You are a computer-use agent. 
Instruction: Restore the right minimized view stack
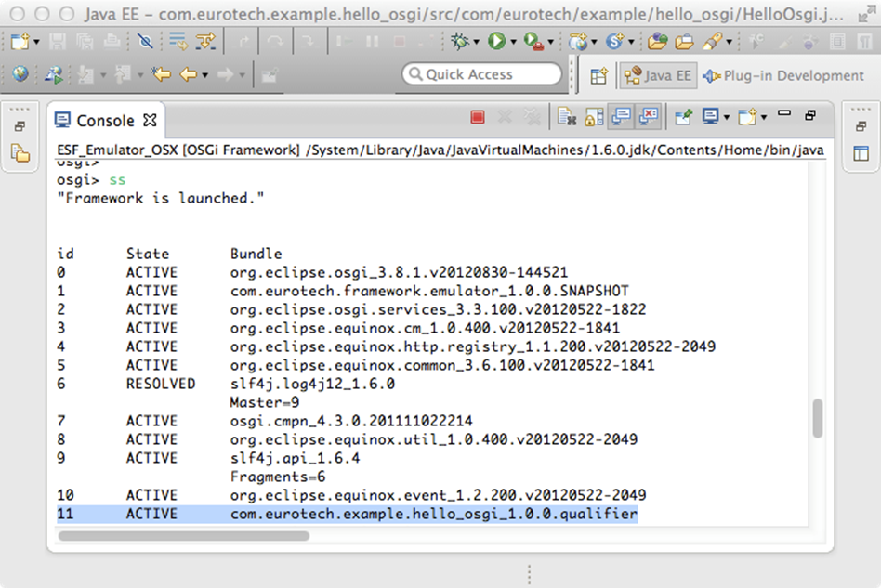(861, 126)
